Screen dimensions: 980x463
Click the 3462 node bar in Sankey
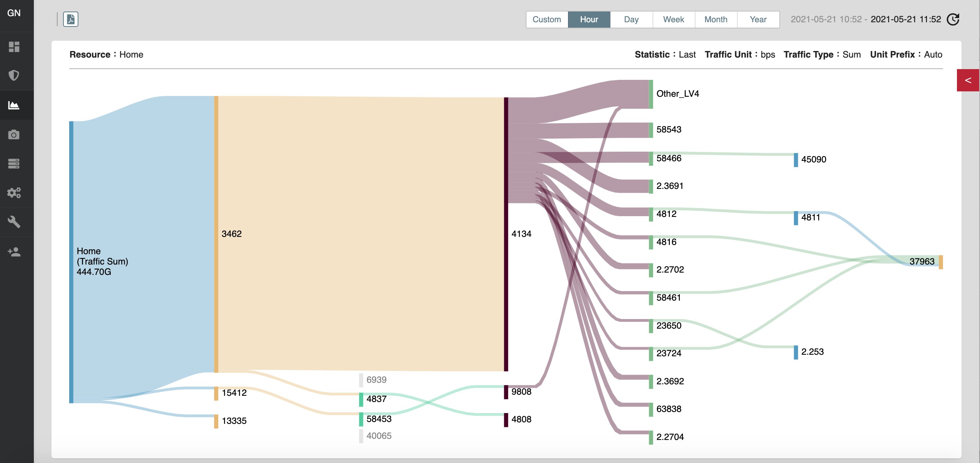pos(216,234)
